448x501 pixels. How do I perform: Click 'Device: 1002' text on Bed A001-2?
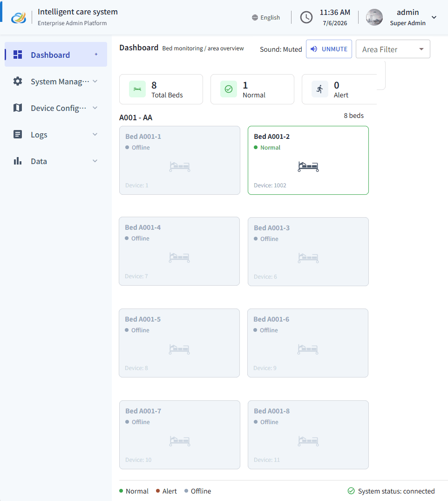(270, 185)
